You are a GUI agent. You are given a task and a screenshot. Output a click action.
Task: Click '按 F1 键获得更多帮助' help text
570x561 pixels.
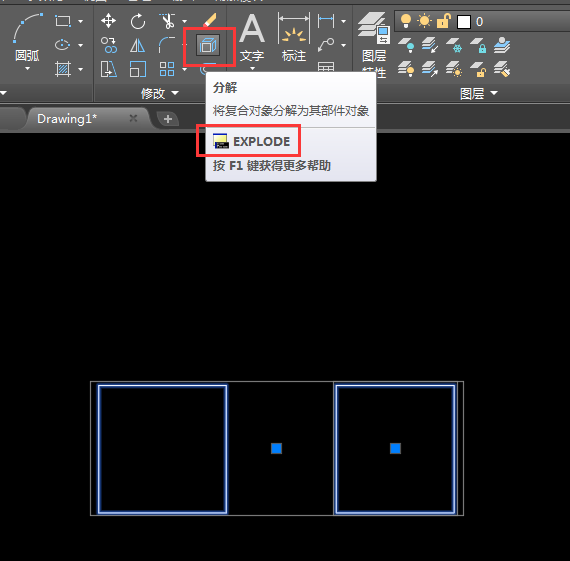click(272, 166)
